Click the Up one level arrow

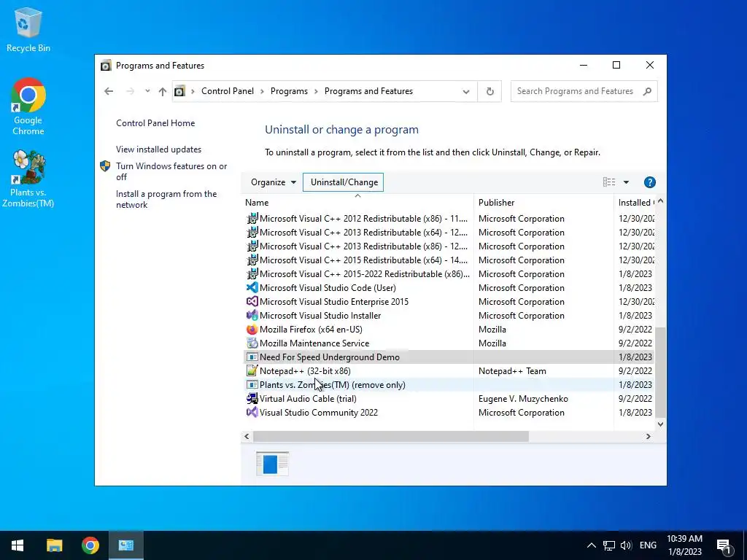coord(163,91)
